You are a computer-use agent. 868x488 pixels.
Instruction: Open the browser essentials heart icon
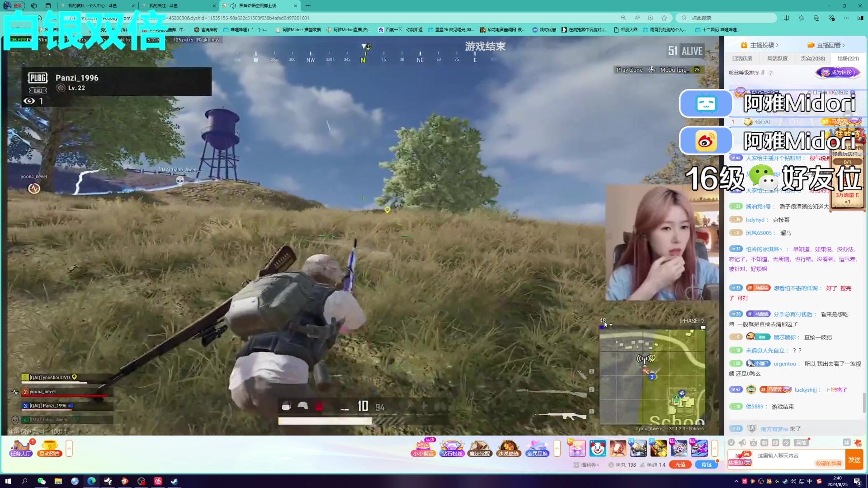click(x=831, y=18)
